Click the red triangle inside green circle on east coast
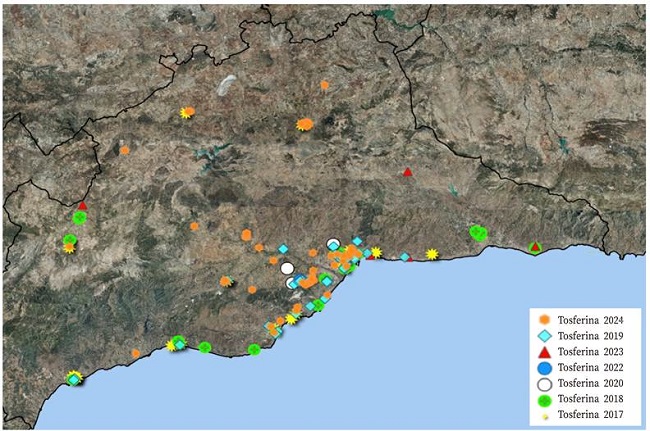Image resolution: width=650 pixels, height=431 pixels. (x=535, y=247)
